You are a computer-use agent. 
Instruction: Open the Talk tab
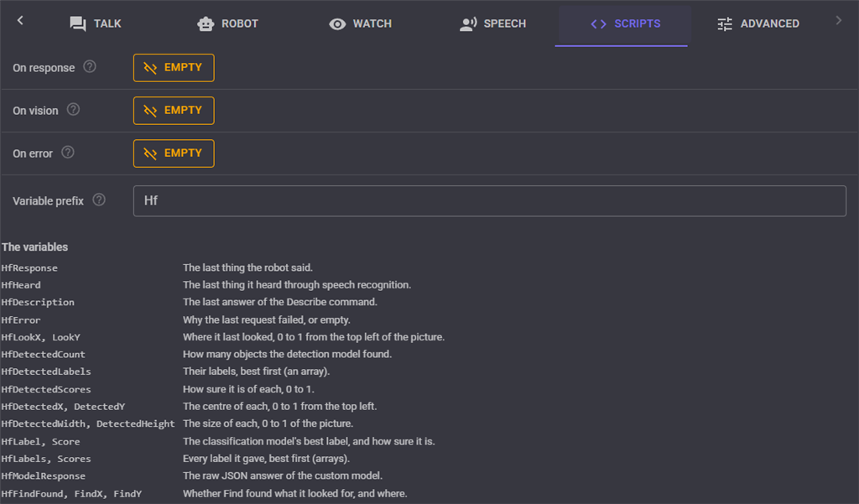pos(96,23)
